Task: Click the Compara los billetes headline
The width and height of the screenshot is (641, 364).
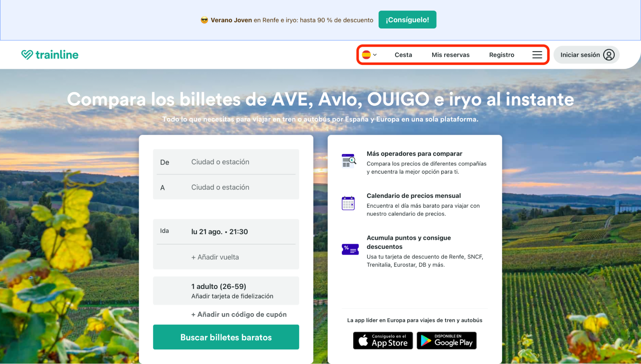Action: tap(320, 99)
